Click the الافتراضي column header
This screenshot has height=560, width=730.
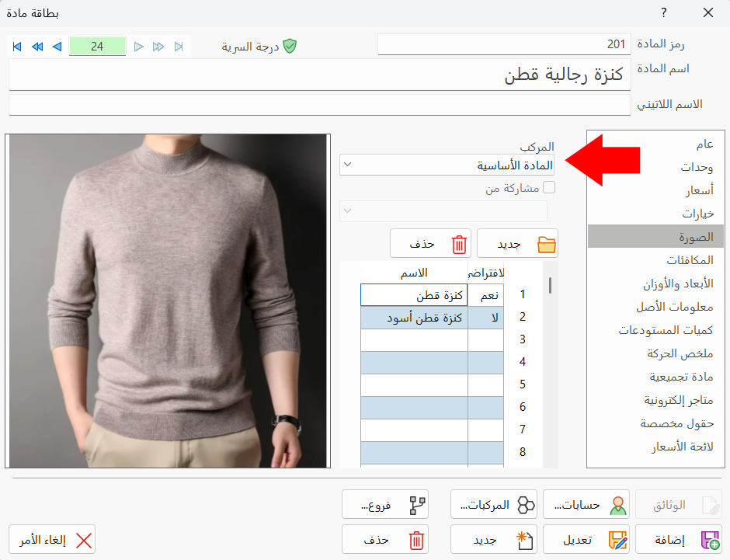[485, 273]
